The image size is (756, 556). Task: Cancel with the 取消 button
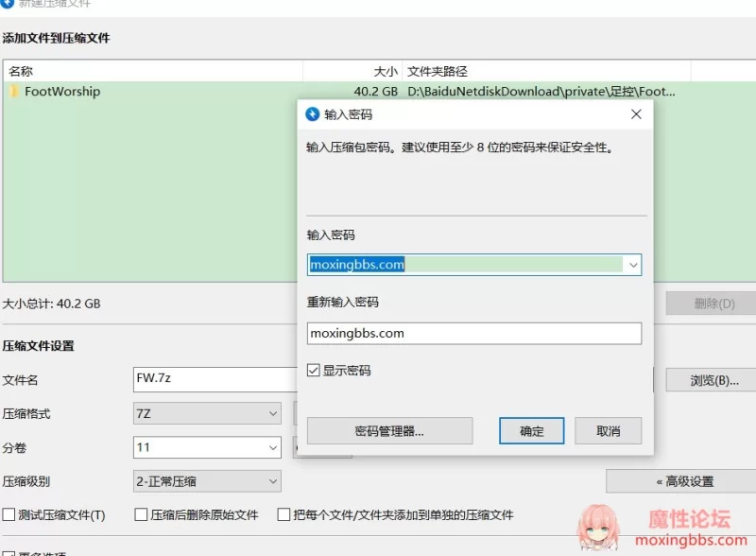pyautogui.click(x=608, y=431)
